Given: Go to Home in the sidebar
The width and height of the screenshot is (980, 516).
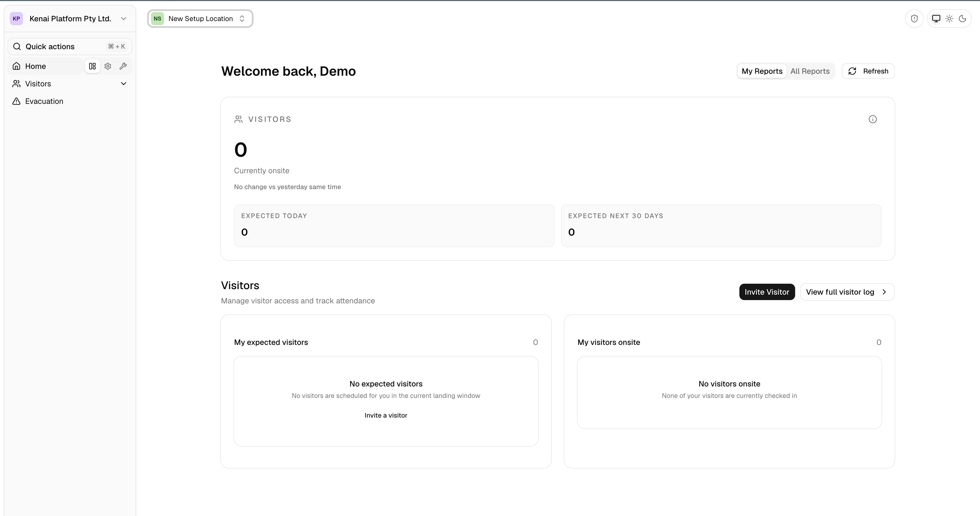Looking at the screenshot, I should [x=46, y=66].
